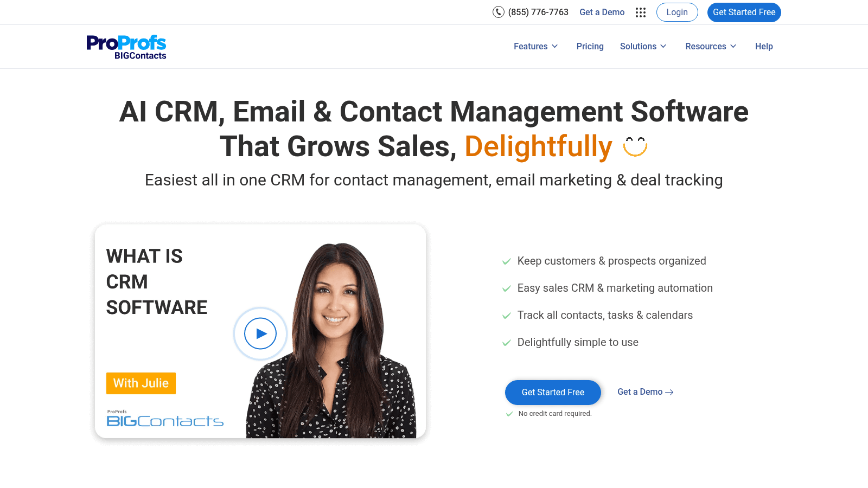The image size is (868, 488).
Task: Click the phone icon beside (855) 776-7763
Action: [498, 12]
